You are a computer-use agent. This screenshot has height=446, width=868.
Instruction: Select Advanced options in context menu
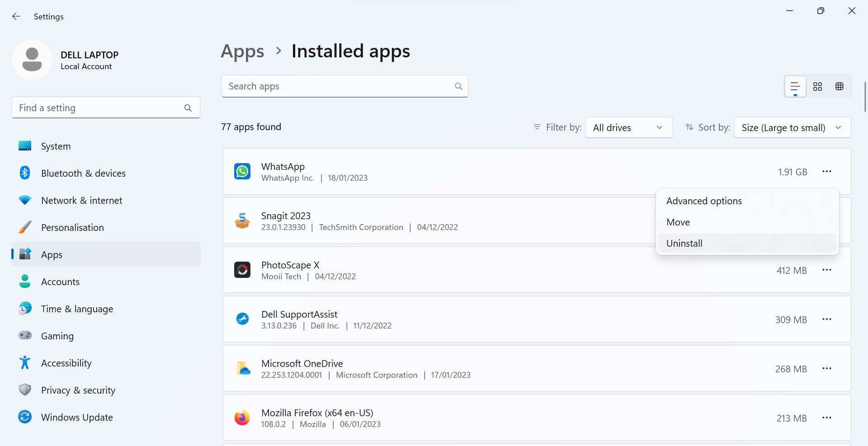[747, 201]
